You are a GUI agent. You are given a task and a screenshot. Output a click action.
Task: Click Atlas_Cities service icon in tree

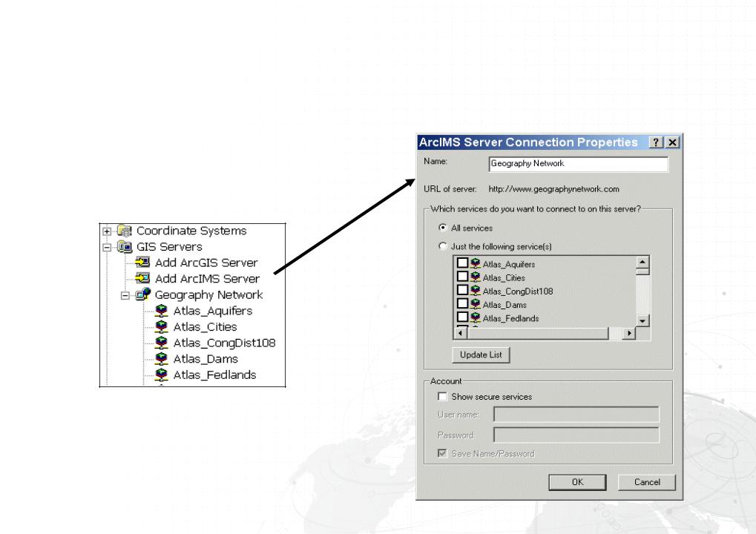(x=162, y=327)
